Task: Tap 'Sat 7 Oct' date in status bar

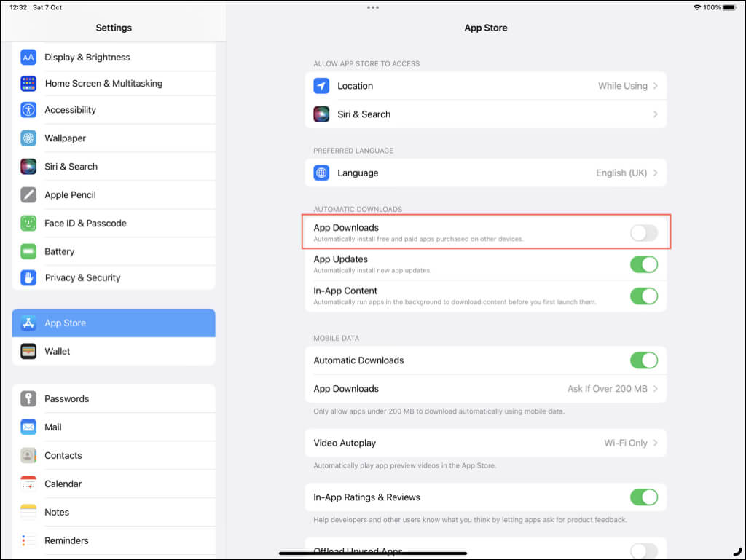Action: [47, 7]
